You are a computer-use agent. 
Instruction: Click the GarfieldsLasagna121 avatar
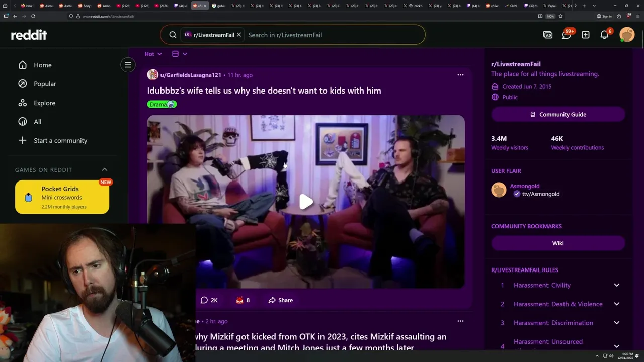click(x=152, y=75)
